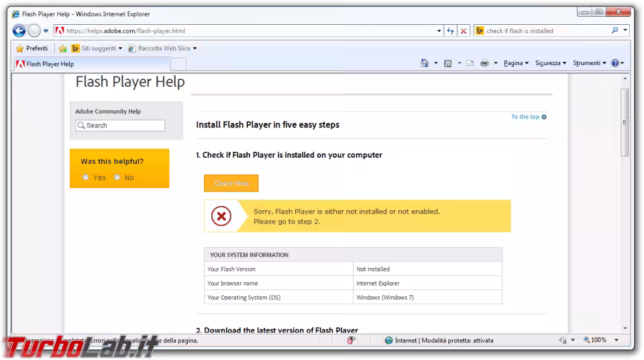Click the Check Now button
The height and width of the screenshot is (360, 644).
point(231,183)
